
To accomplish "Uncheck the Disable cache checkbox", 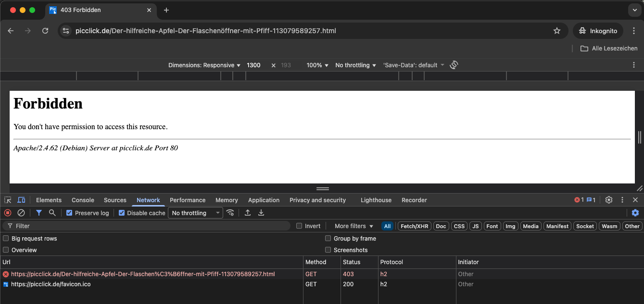I will 121,212.
